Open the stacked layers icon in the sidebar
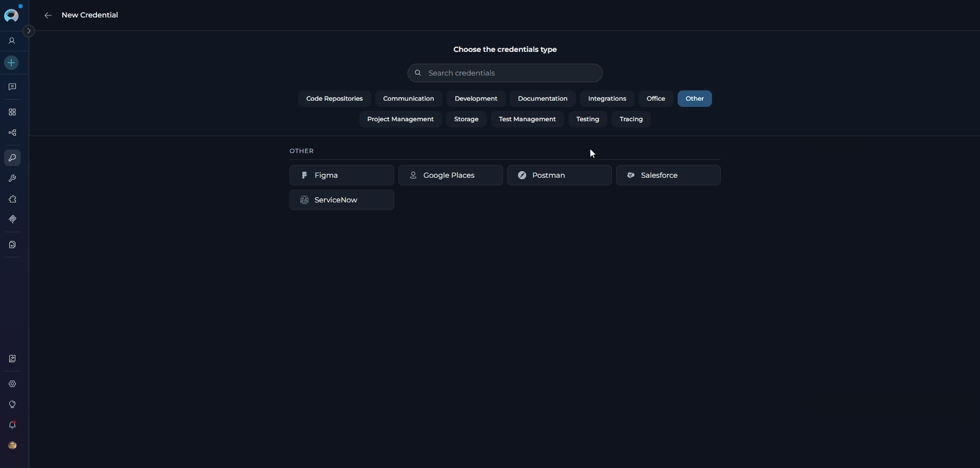This screenshot has width=980, height=468. 12,219
